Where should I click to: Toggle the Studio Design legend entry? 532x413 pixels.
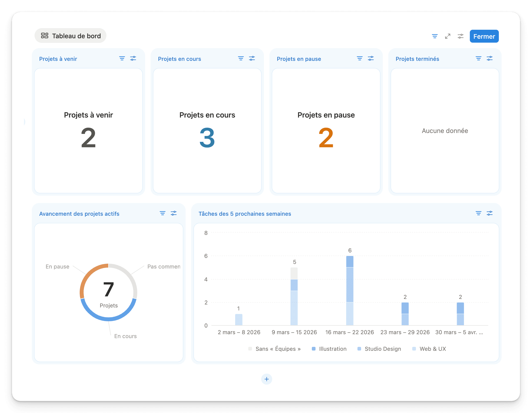coord(383,349)
